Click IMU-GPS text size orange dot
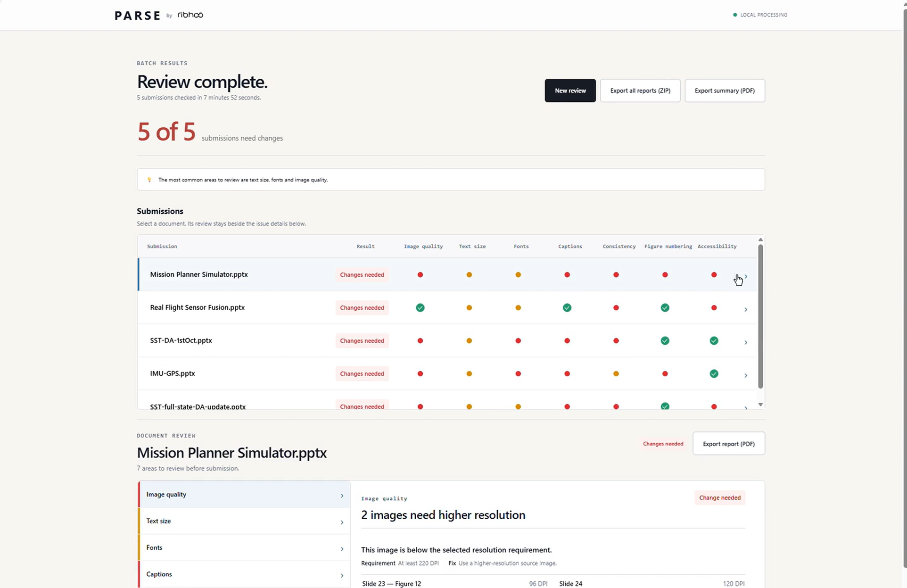Screen dimensions: 907x588 (x=469, y=374)
